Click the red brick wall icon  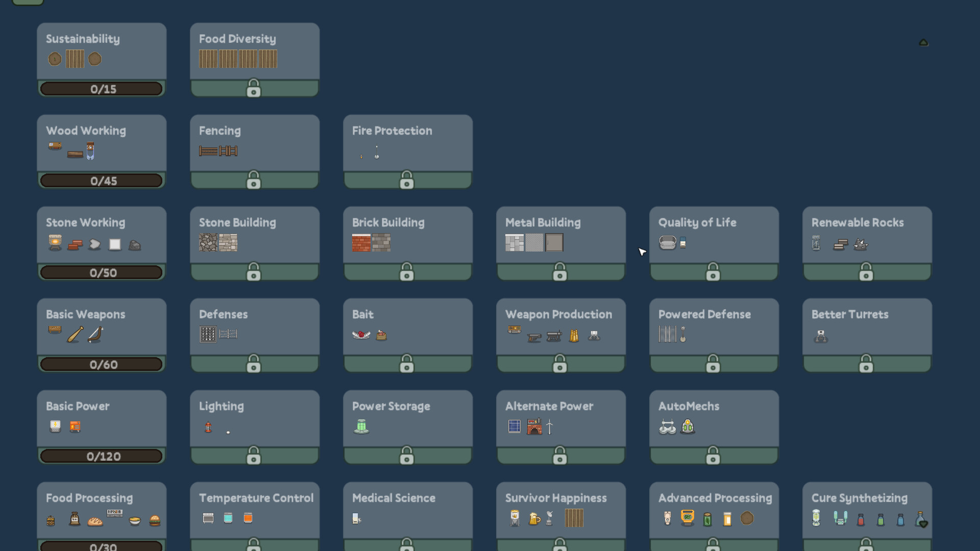[361, 242]
